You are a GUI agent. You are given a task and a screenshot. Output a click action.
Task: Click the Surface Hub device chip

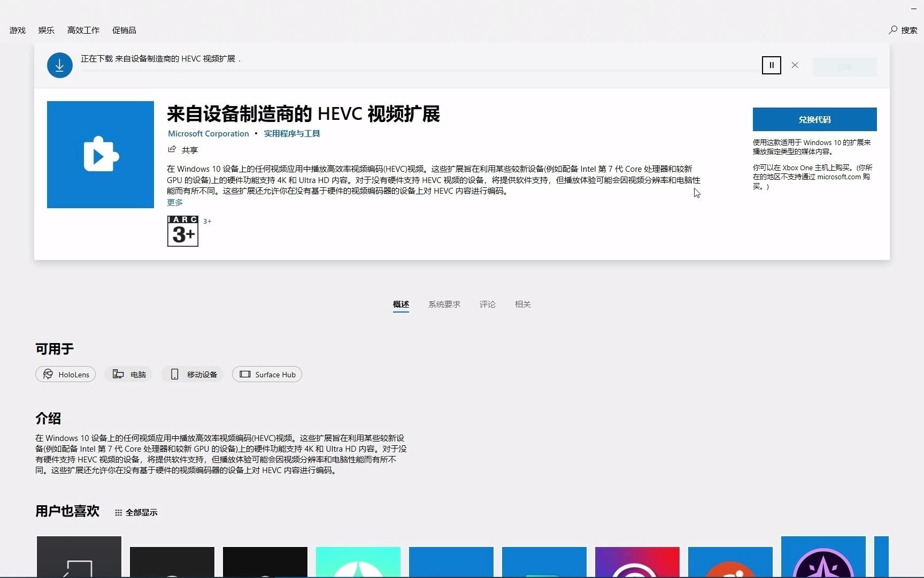pyautogui.click(x=267, y=374)
